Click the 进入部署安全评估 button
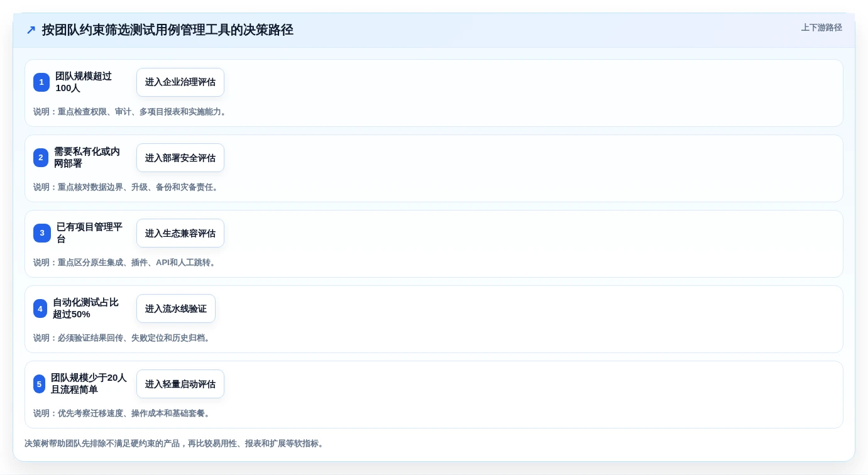 point(180,158)
